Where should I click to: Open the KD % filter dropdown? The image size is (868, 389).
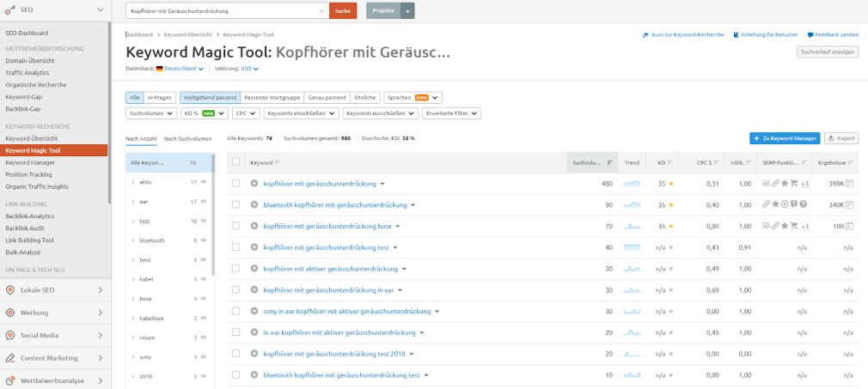point(205,113)
